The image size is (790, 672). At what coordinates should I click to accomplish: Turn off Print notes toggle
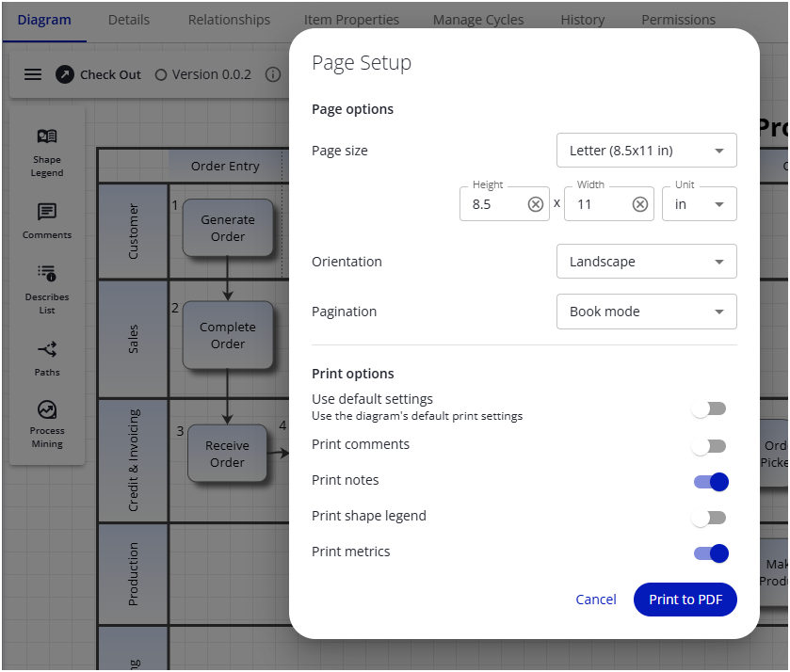click(x=711, y=482)
